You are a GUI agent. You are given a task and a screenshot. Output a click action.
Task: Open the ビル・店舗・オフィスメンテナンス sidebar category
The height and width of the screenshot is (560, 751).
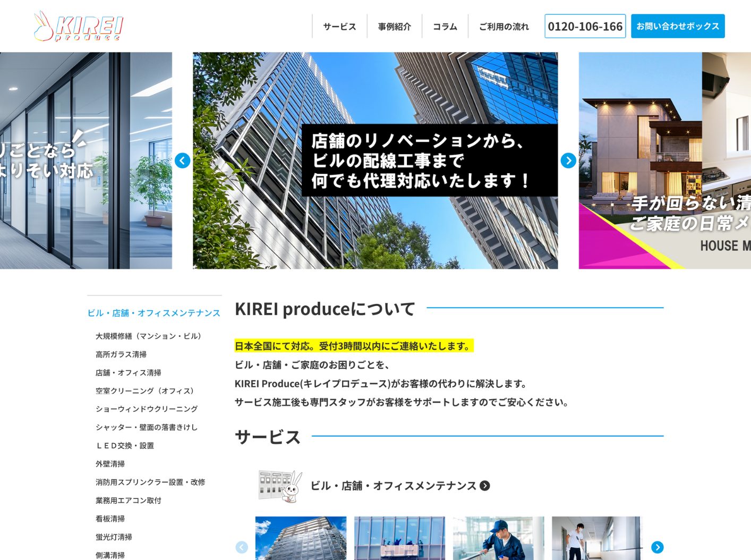click(153, 313)
